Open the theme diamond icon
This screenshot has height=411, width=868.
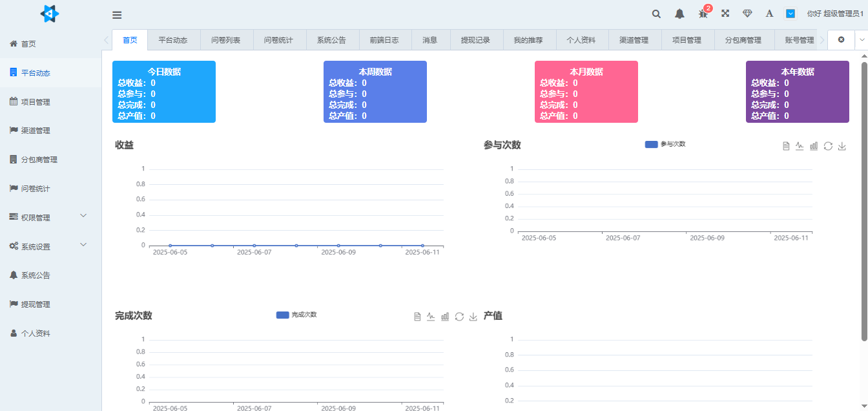pyautogui.click(x=747, y=13)
